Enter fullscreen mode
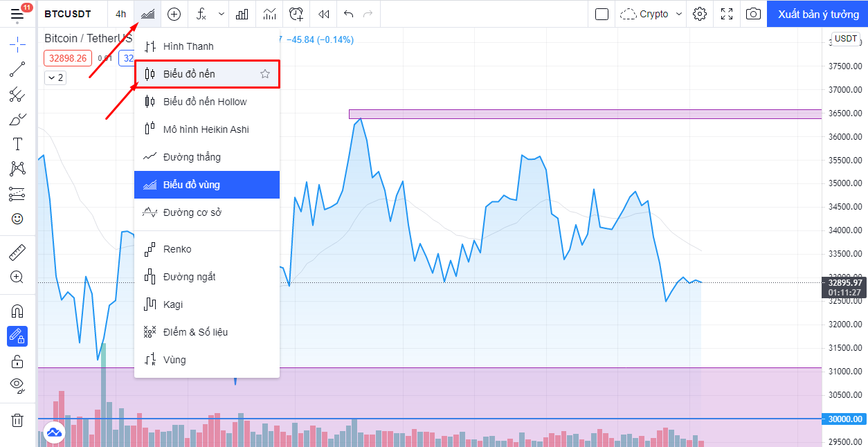 (x=727, y=14)
